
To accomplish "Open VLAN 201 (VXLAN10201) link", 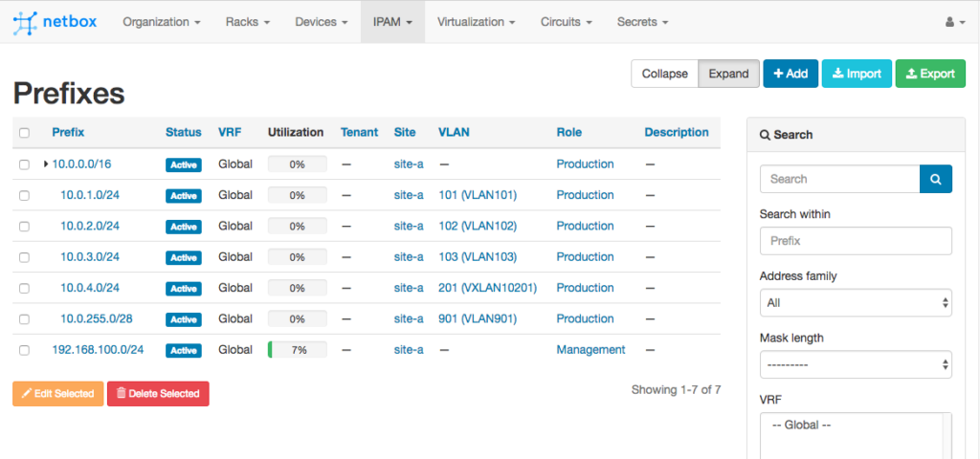I will tap(488, 288).
